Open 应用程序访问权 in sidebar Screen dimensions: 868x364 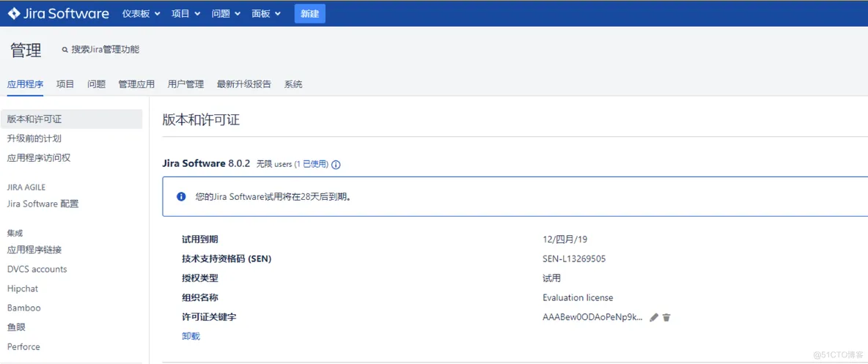pos(39,157)
